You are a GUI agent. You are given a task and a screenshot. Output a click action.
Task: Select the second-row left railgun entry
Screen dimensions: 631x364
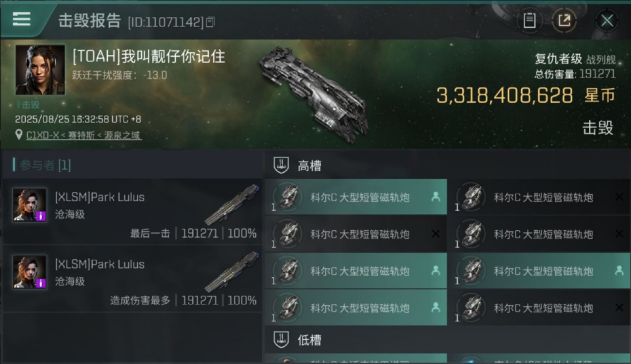[x=356, y=234]
